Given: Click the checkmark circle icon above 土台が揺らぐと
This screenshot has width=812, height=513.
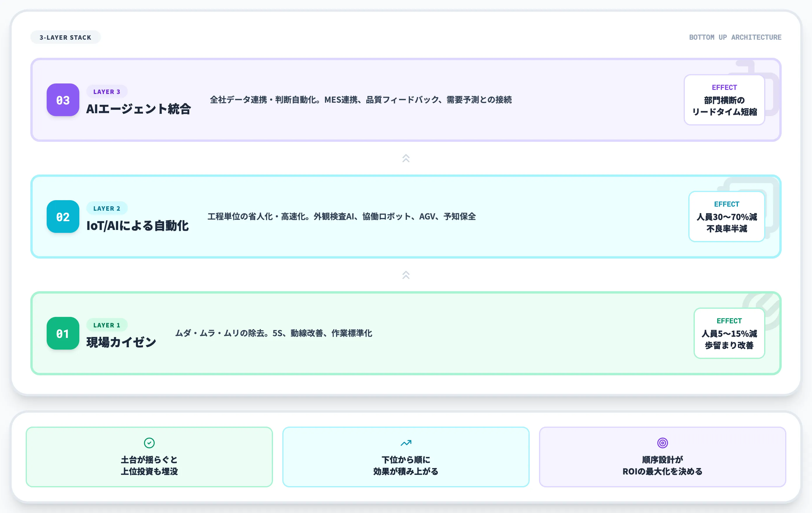Looking at the screenshot, I should (x=149, y=443).
